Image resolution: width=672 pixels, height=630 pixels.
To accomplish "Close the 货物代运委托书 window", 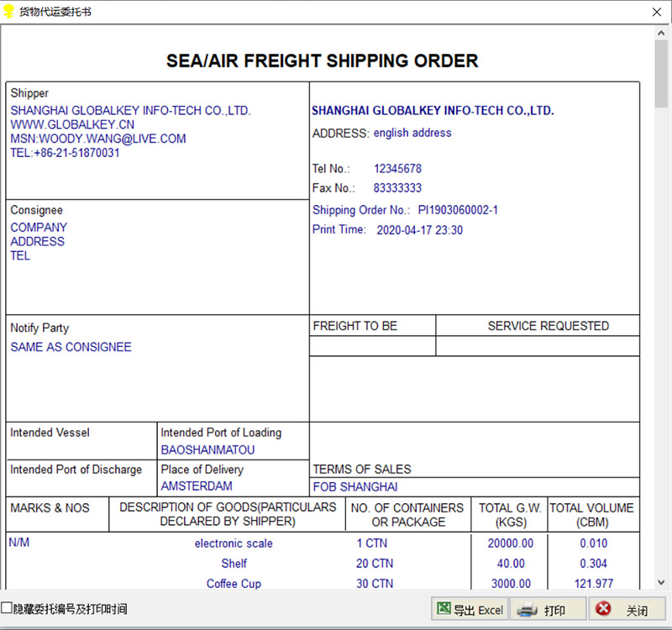I will tap(656, 12).
